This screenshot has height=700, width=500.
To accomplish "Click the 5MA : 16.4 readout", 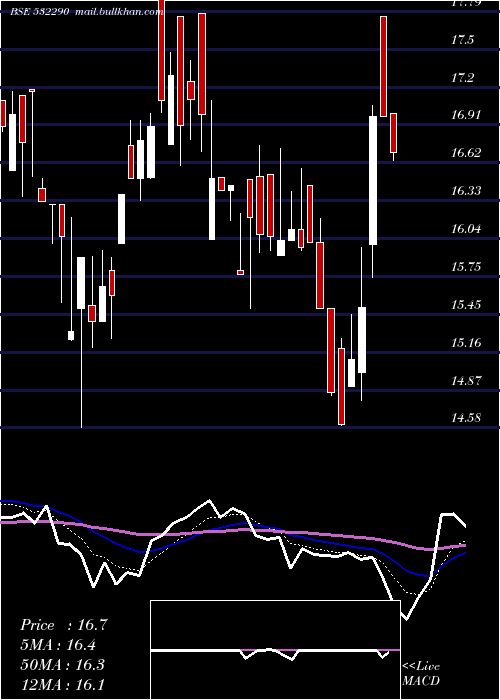I will pyautogui.click(x=58, y=645).
